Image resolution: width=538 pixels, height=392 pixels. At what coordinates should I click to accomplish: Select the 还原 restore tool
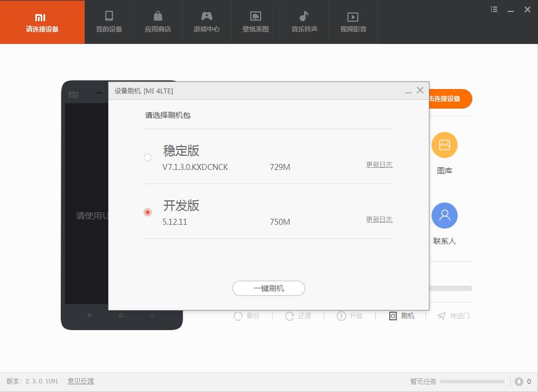coord(298,315)
